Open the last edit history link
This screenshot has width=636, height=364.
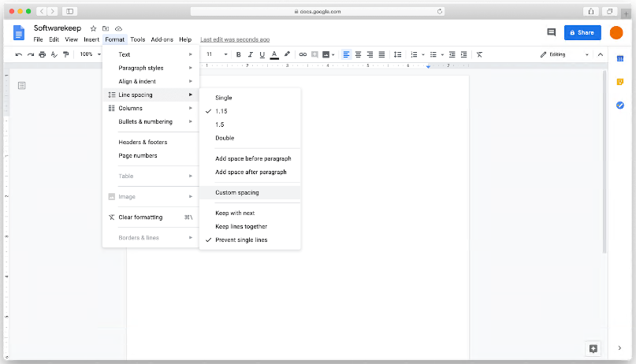pyautogui.click(x=235, y=39)
